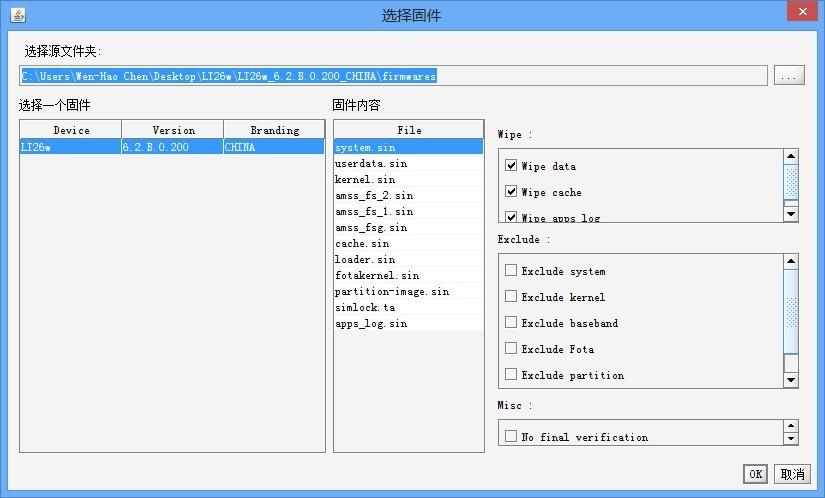Select the 6.2.B.0.200 version cell
This screenshot has width=825, height=498.
click(173, 147)
